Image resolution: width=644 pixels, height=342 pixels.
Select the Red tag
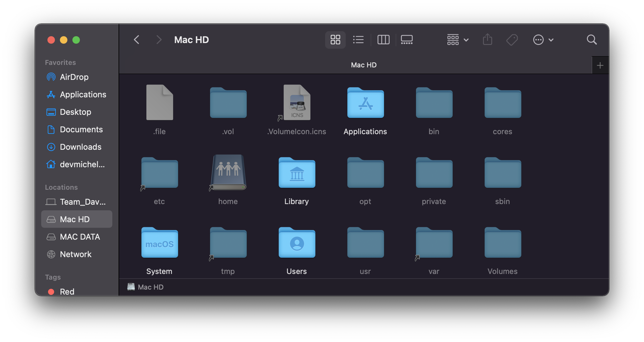click(x=67, y=291)
